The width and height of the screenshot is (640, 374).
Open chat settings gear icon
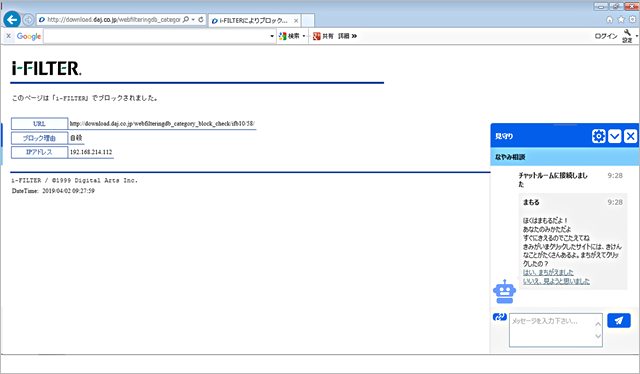click(x=599, y=136)
